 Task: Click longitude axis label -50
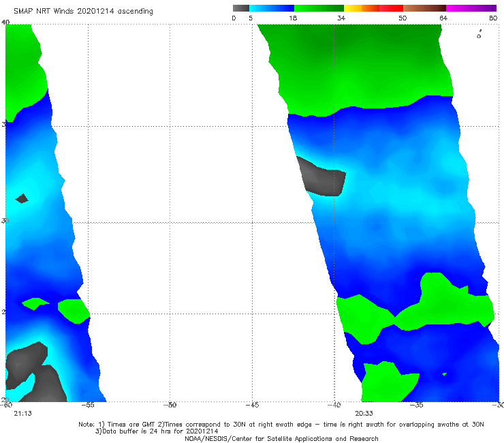[x=170, y=405]
